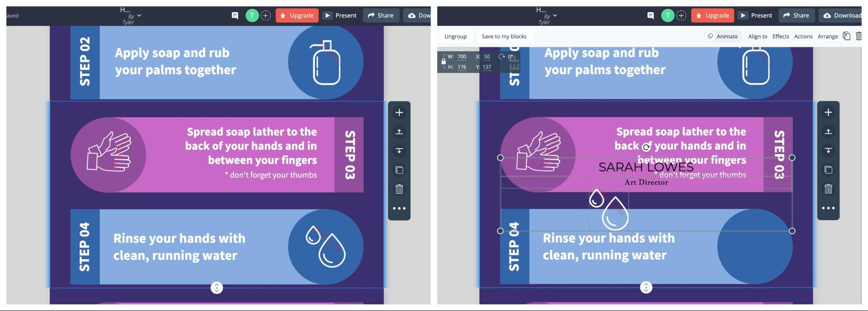Click green T avatar in left editor
This screenshot has height=311, width=868.
252,16
